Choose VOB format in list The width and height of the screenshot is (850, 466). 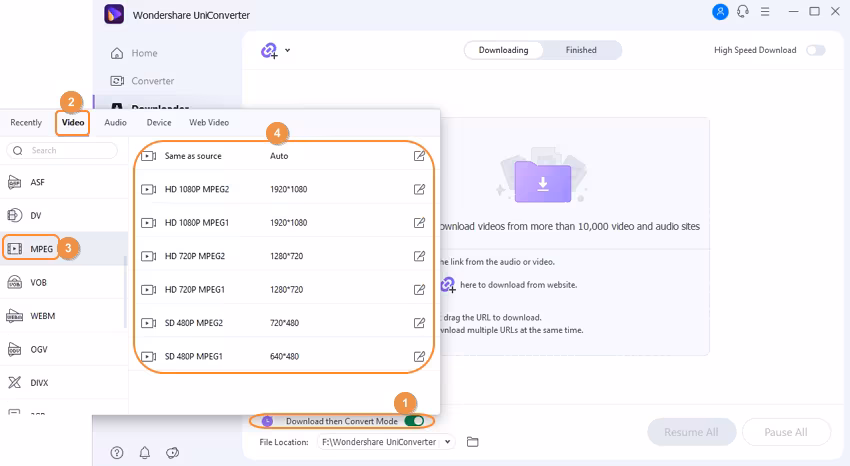pyautogui.click(x=64, y=282)
